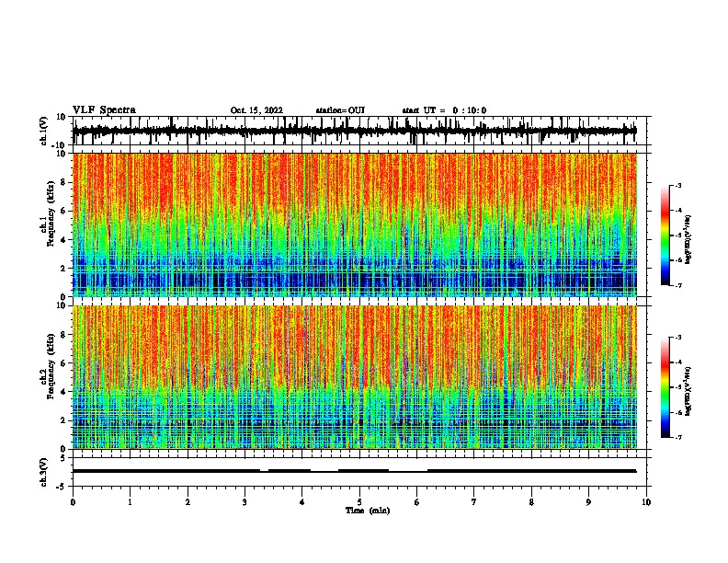Click the ch.1 voltage waveform trace

[354, 131]
